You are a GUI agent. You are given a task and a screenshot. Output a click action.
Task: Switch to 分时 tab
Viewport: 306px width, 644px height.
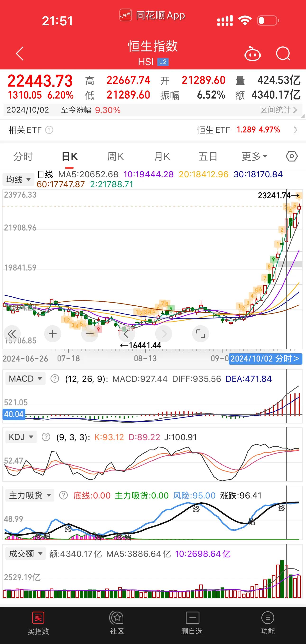point(23,157)
